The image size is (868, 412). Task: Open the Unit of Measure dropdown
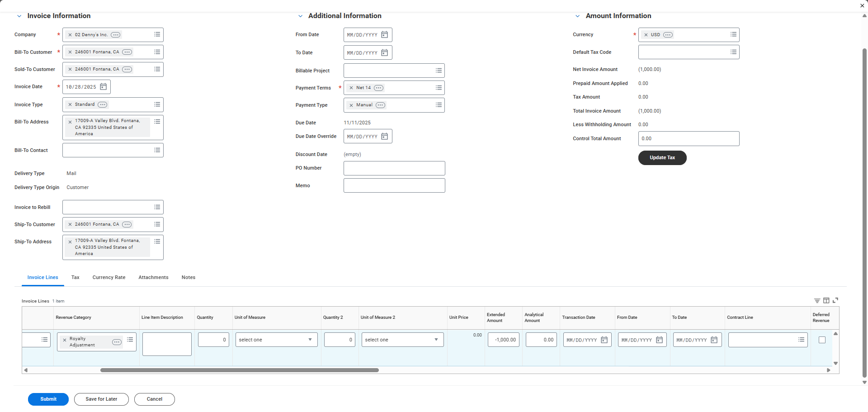pos(276,340)
